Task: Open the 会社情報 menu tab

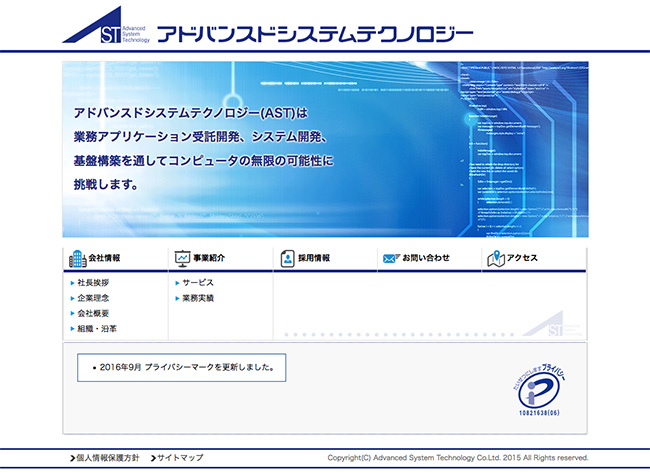Action: point(116,260)
